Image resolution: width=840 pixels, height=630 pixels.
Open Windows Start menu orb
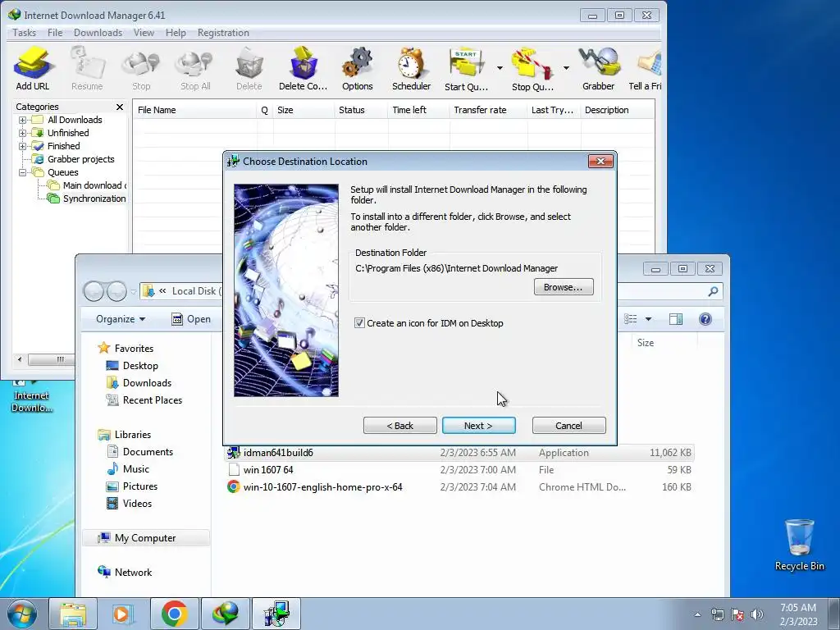pos(22,614)
